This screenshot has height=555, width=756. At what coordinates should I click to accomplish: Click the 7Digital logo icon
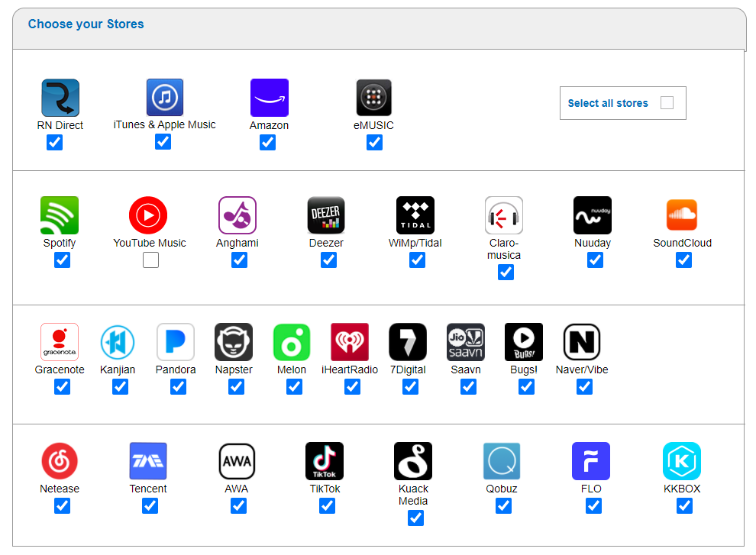click(408, 342)
